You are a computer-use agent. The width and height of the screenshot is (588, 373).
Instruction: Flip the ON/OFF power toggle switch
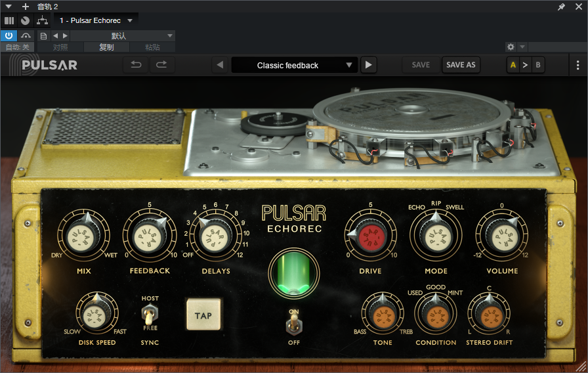pos(293,325)
